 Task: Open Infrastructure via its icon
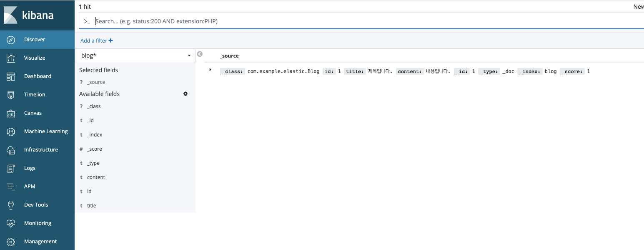(11, 150)
